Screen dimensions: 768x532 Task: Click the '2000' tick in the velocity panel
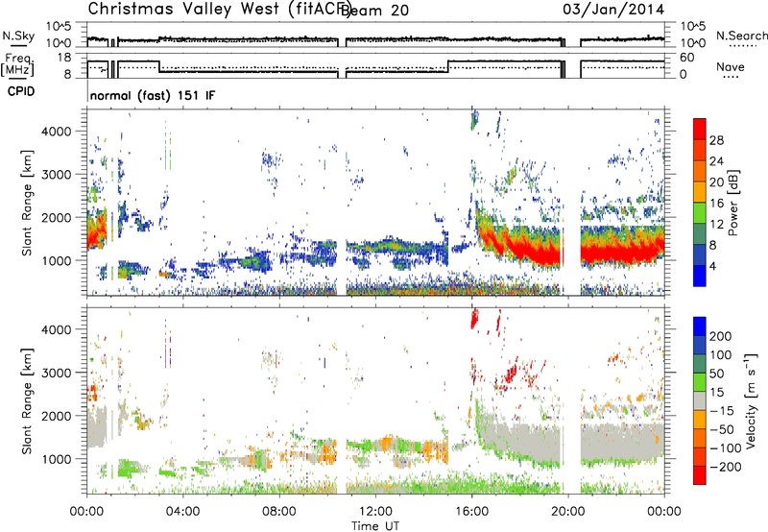tap(57, 416)
